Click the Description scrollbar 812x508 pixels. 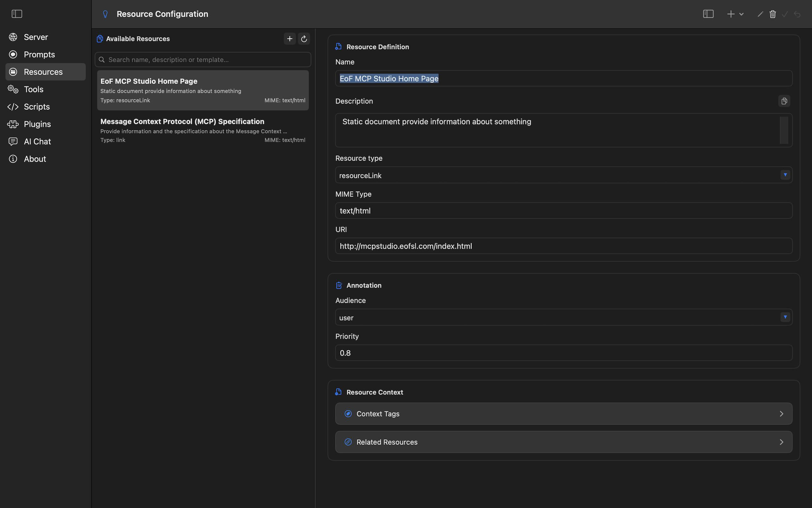coord(784,130)
